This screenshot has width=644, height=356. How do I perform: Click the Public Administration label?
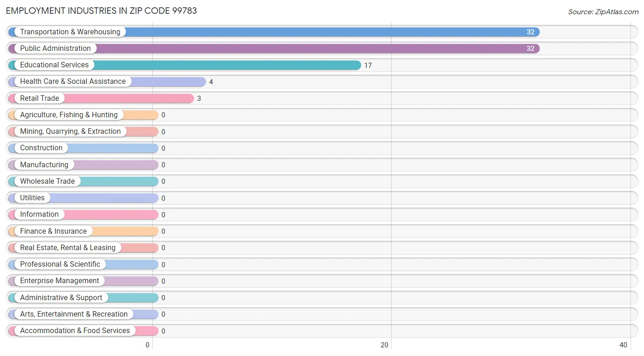click(55, 49)
